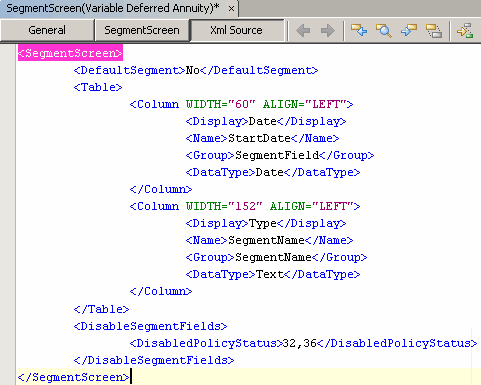Click the opening <Table> tag
Image resolution: width=481 pixels, height=385 pixels.
click(98, 87)
